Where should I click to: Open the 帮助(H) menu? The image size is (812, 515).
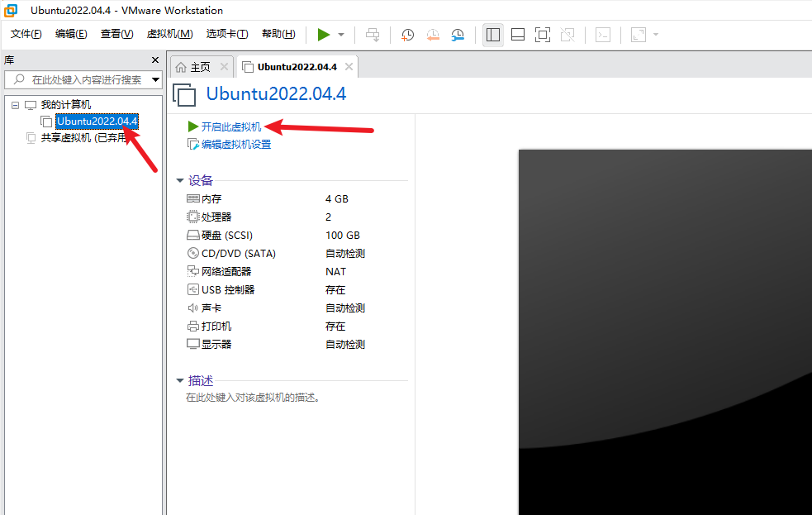pos(278,34)
